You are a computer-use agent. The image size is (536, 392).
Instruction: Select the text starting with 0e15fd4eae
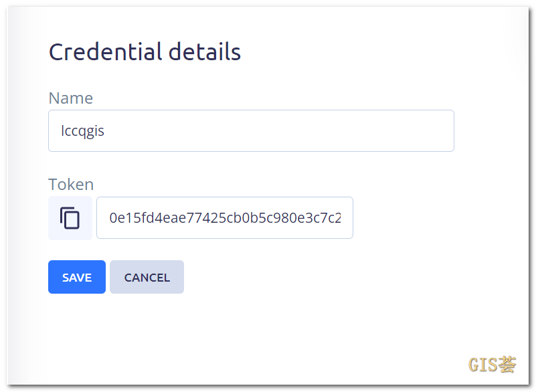click(x=225, y=217)
